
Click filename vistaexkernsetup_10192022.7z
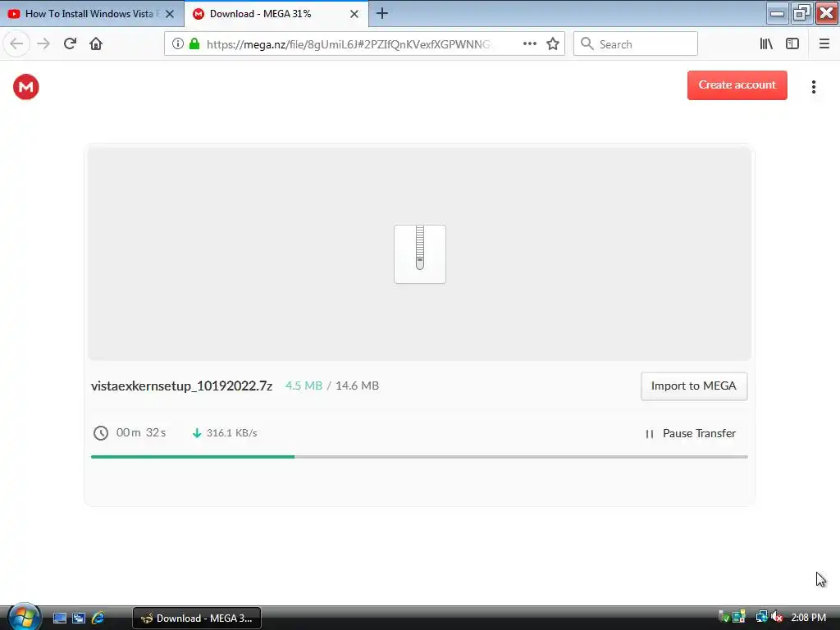point(181,386)
